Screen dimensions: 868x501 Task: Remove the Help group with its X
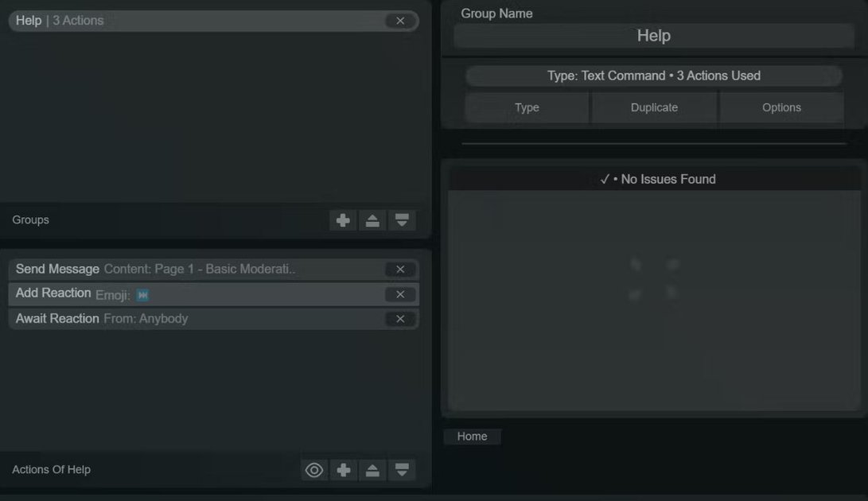tap(400, 21)
